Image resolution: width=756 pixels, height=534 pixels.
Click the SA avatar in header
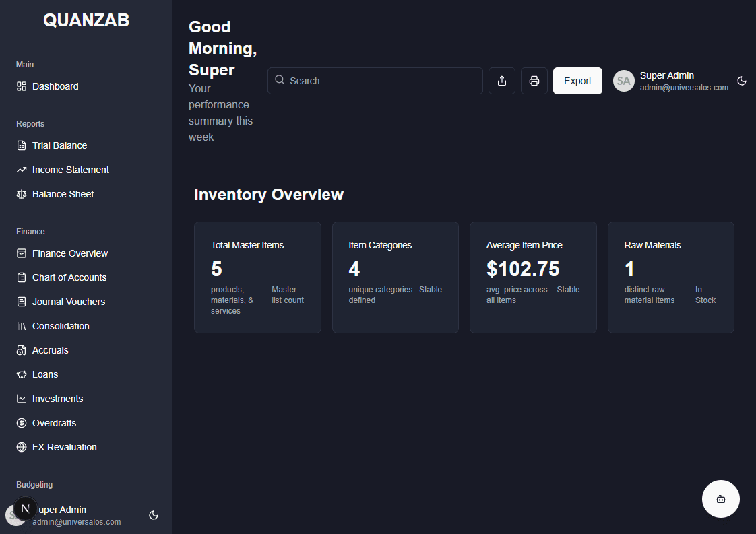tap(623, 81)
